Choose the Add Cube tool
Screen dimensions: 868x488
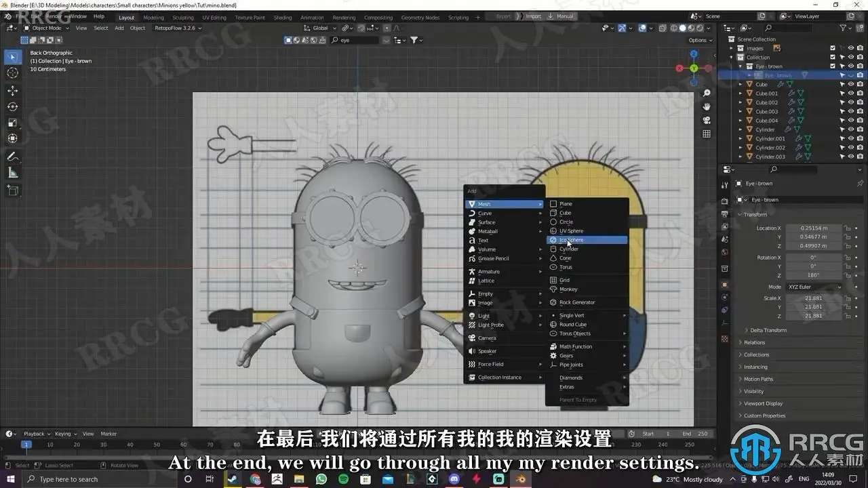coord(13,190)
